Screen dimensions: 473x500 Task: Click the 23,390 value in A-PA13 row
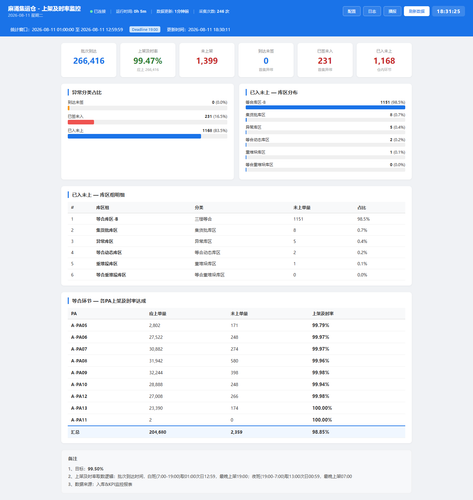pyautogui.click(x=156, y=408)
